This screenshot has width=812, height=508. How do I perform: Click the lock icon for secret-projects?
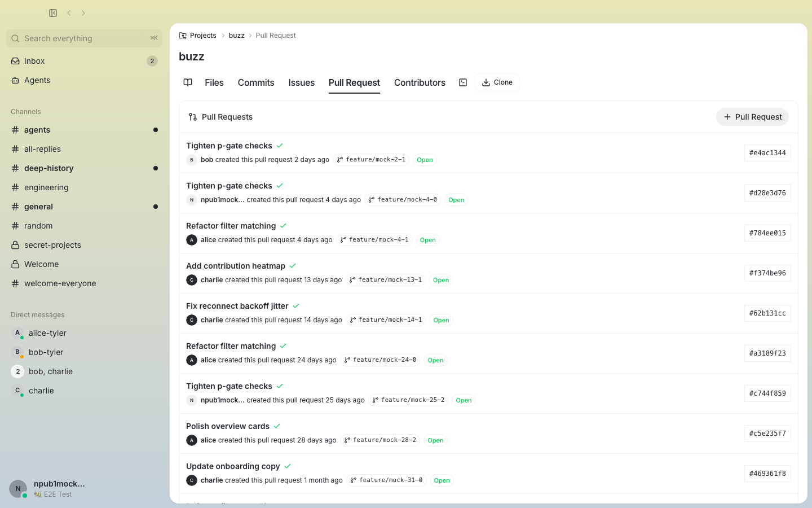click(x=15, y=245)
